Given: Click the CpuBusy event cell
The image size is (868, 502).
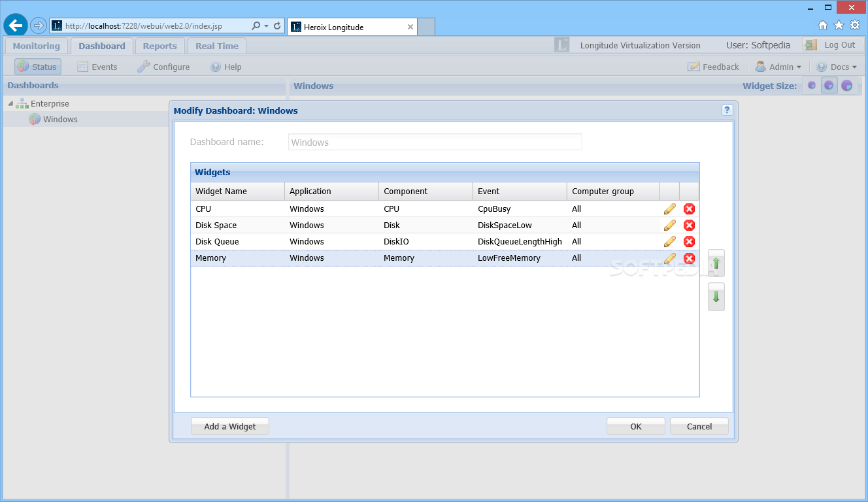Looking at the screenshot, I should (x=520, y=209).
